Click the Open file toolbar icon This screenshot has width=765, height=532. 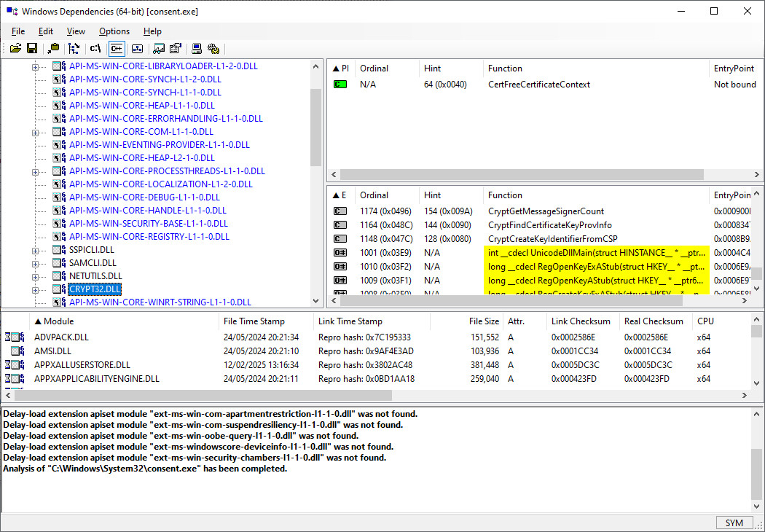(x=15, y=49)
